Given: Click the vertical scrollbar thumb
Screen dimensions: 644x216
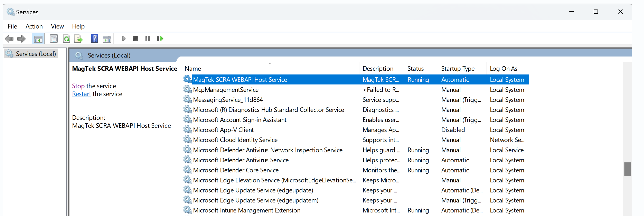Looking at the screenshot, I should (x=627, y=169).
